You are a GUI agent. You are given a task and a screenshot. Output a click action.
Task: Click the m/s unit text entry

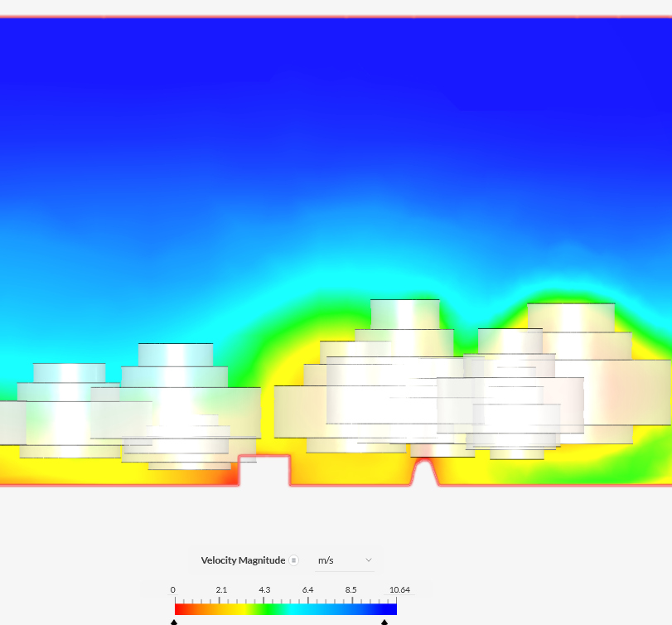click(325, 560)
